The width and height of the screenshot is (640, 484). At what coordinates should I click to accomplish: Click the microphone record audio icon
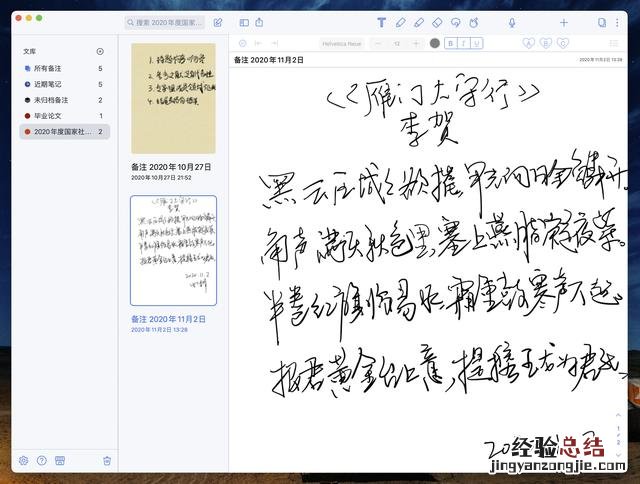512,22
